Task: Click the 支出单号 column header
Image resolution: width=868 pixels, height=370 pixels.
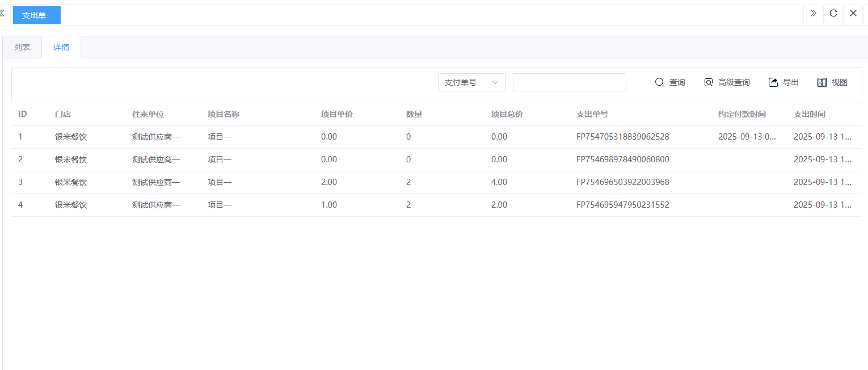Action: (592, 114)
